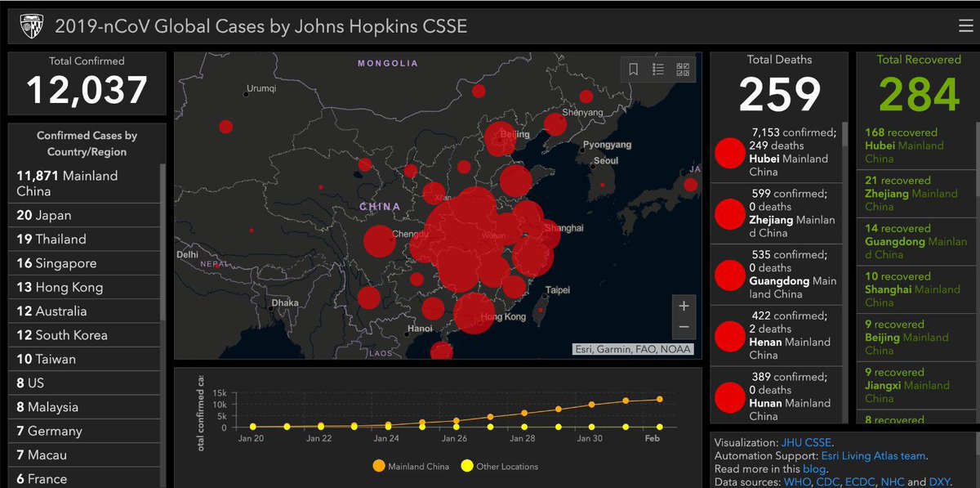This screenshot has width=980, height=488.
Task: Click the red circle beside Hubei deaths entry
Action: point(729,152)
